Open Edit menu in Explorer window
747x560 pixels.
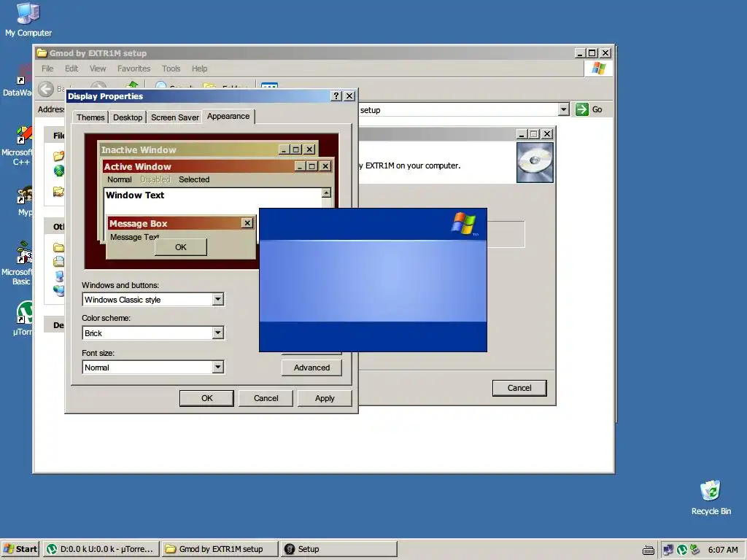71,69
